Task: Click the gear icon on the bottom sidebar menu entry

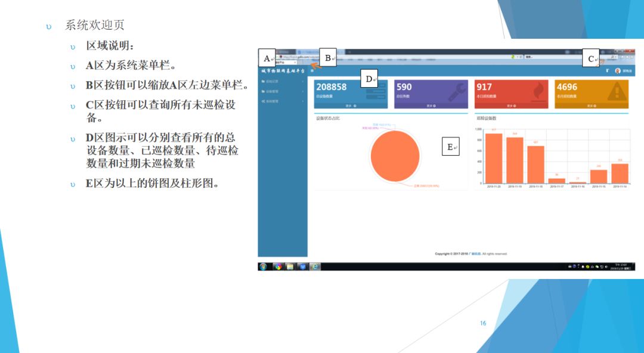Action: tap(262, 100)
